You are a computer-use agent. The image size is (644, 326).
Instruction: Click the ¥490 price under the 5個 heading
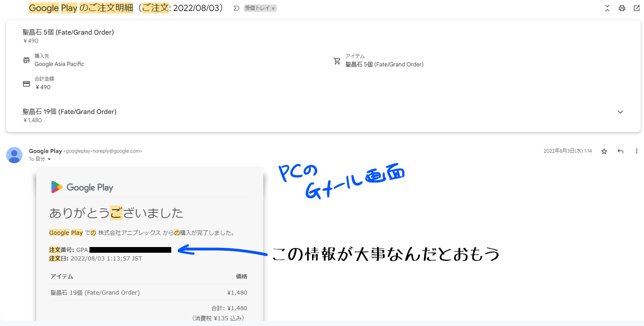pyautogui.click(x=31, y=41)
